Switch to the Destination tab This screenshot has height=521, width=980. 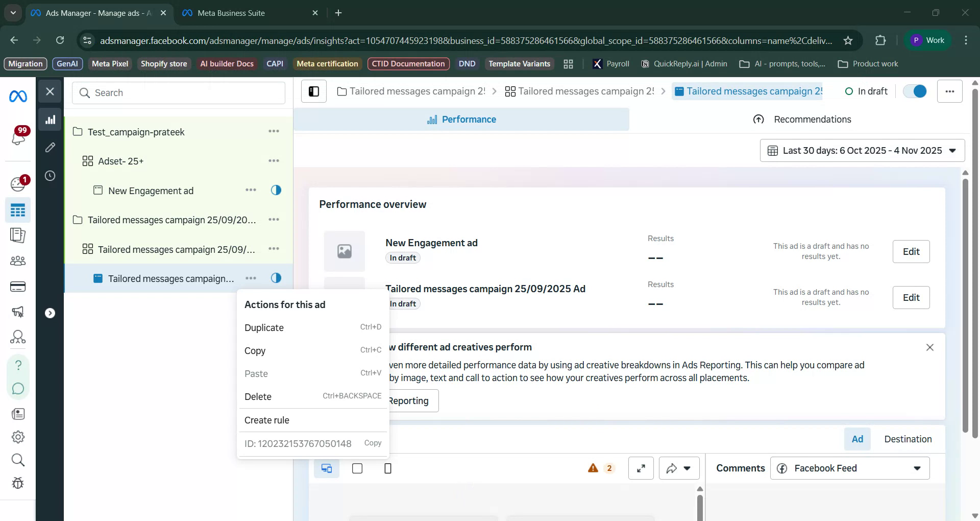click(908, 439)
